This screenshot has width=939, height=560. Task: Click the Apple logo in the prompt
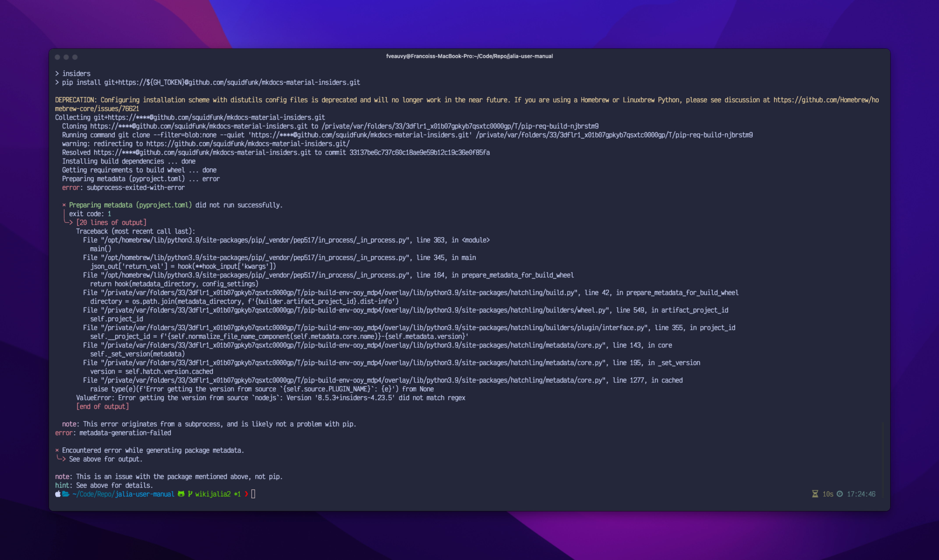(x=58, y=494)
